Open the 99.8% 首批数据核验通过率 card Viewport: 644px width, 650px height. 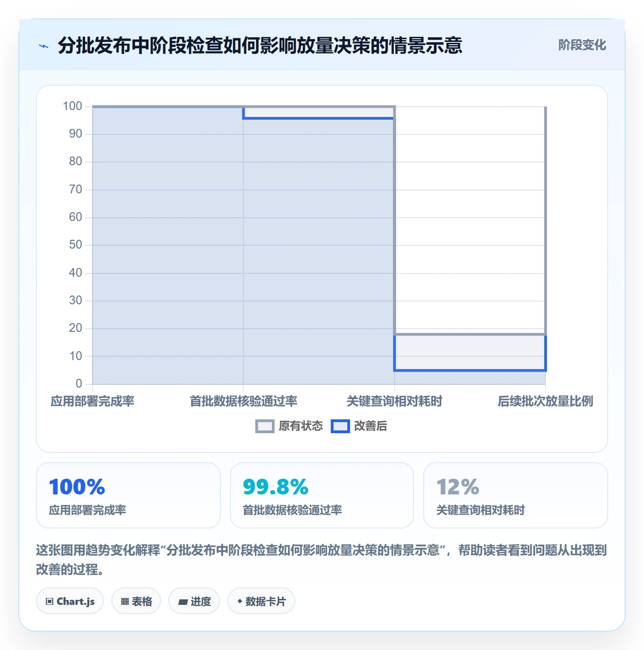[x=322, y=495]
